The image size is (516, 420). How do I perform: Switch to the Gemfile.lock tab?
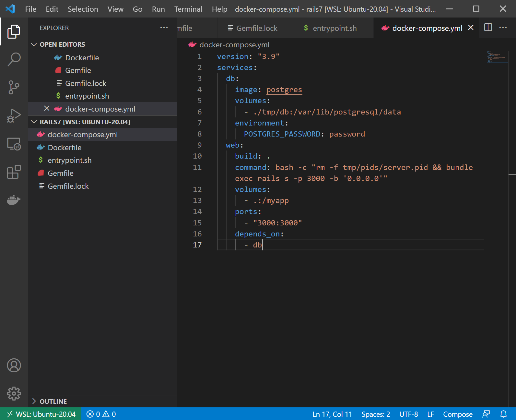point(256,28)
